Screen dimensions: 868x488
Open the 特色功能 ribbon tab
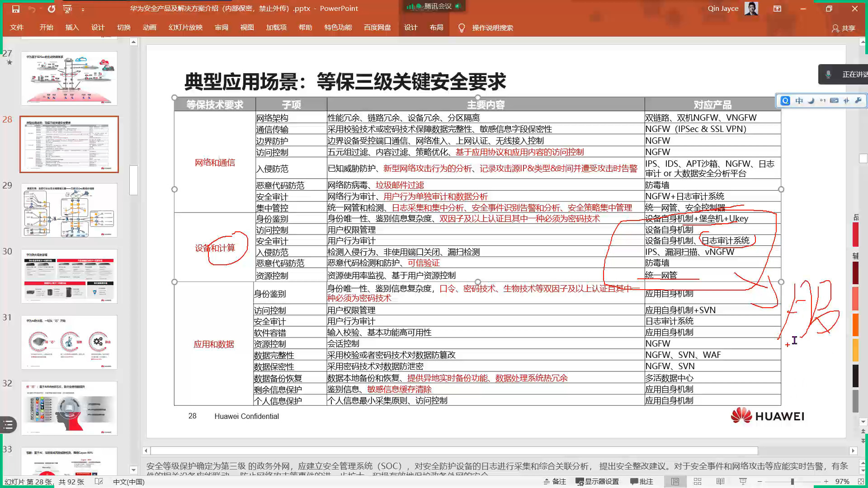pyautogui.click(x=338, y=28)
